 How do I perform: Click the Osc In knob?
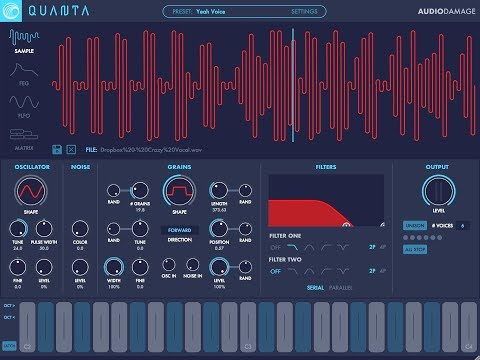click(169, 265)
